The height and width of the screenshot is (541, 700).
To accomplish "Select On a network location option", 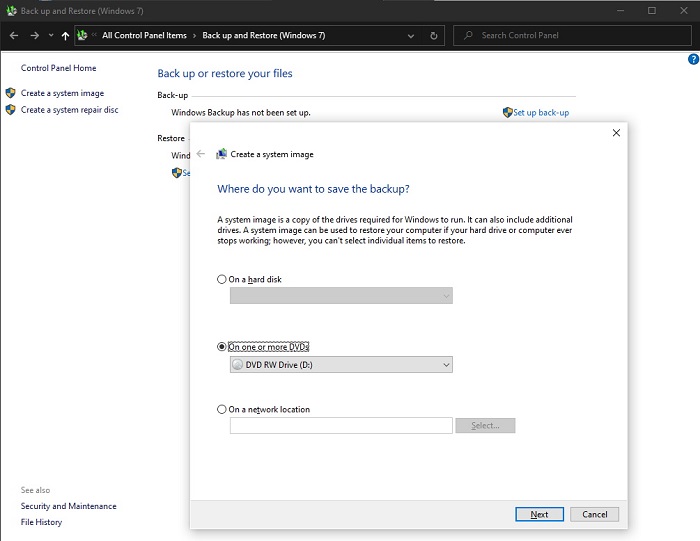I will (222, 409).
